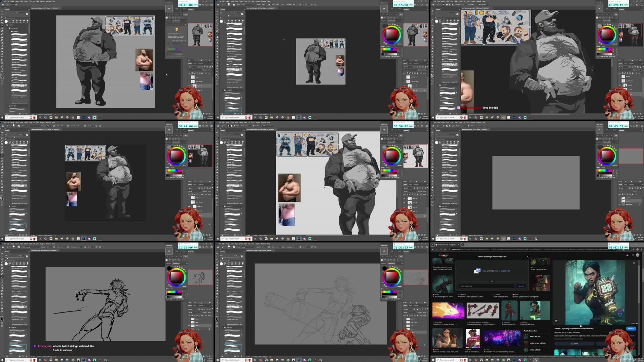Select the Hand tool in the 01:16:46 frame
The height and width of the screenshot is (362, 644).
[2, 308]
